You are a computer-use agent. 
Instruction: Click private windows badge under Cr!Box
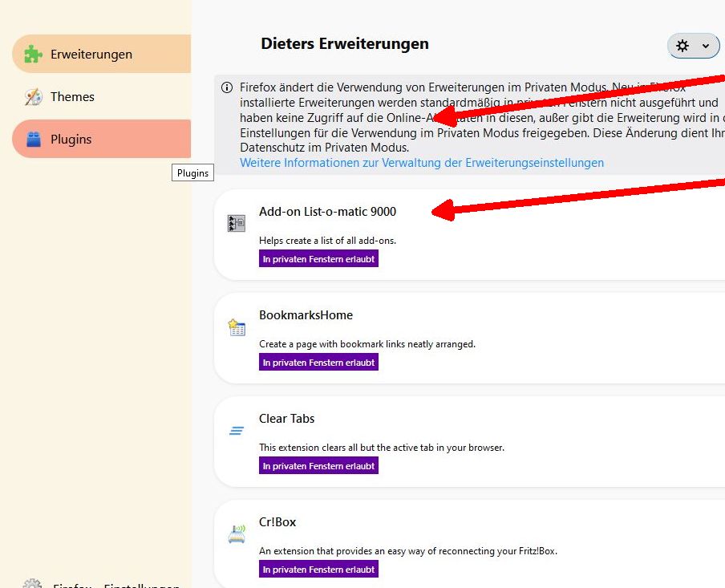click(x=318, y=569)
